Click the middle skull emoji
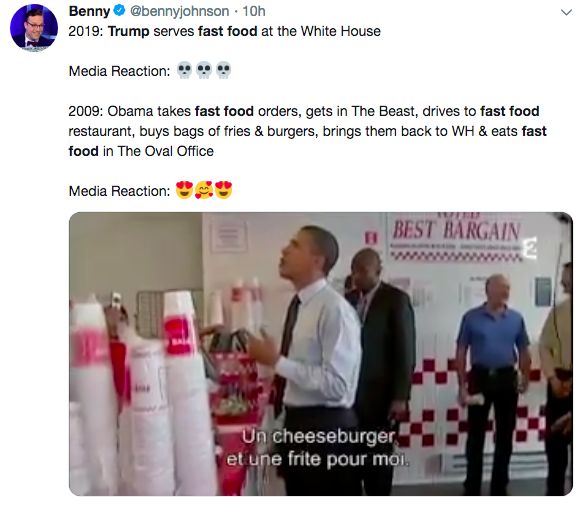Image resolution: width=584 pixels, height=511 pixels. [204, 70]
